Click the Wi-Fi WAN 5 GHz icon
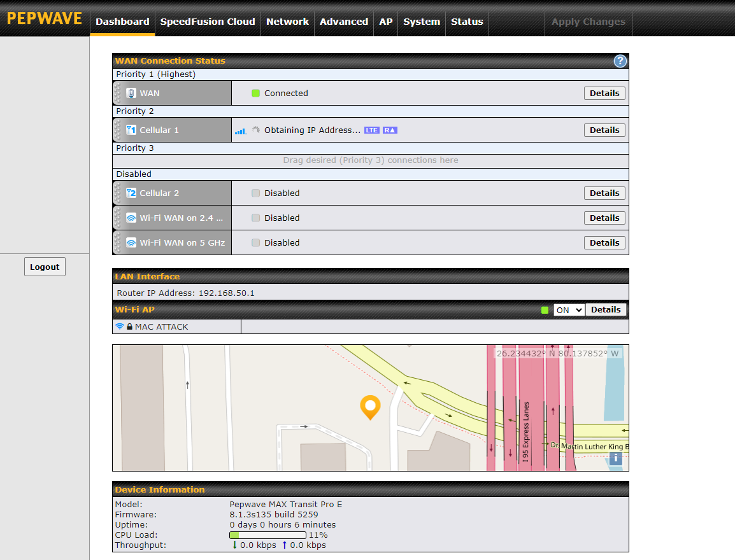 [131, 243]
